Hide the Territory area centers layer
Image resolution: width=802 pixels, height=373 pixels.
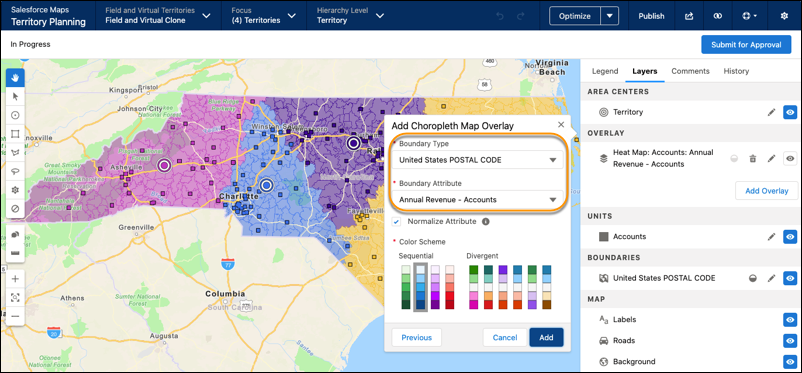pos(791,112)
